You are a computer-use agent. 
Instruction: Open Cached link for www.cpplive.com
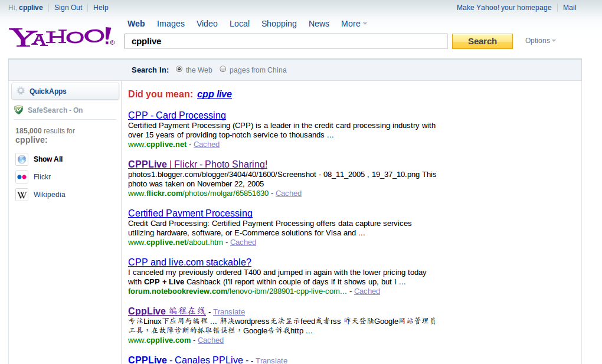(x=211, y=340)
